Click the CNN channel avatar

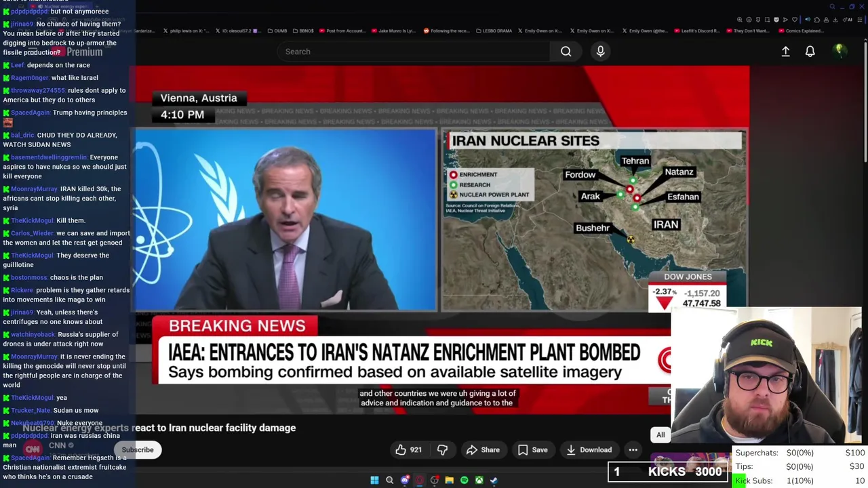coord(32,449)
